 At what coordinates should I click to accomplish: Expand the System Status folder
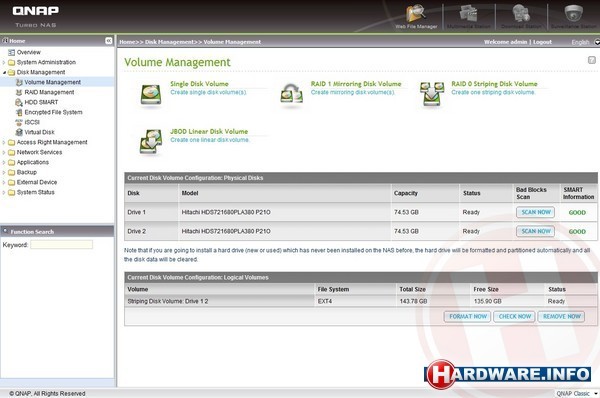tap(4, 192)
